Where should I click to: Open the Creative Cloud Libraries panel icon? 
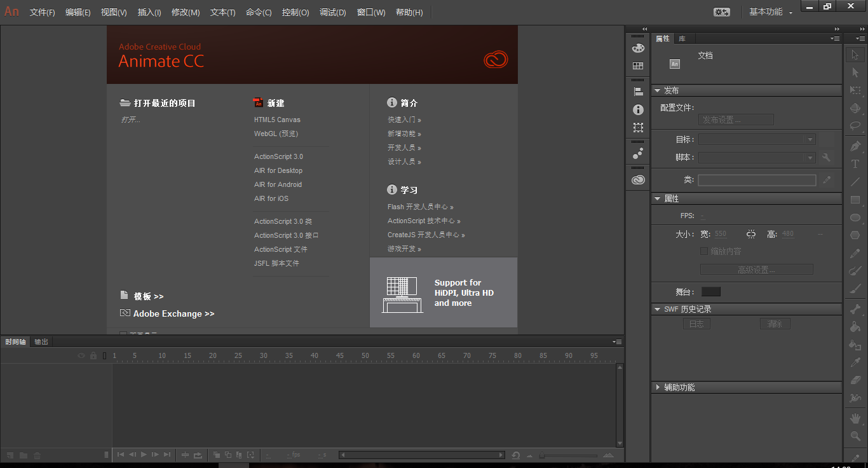(638, 180)
